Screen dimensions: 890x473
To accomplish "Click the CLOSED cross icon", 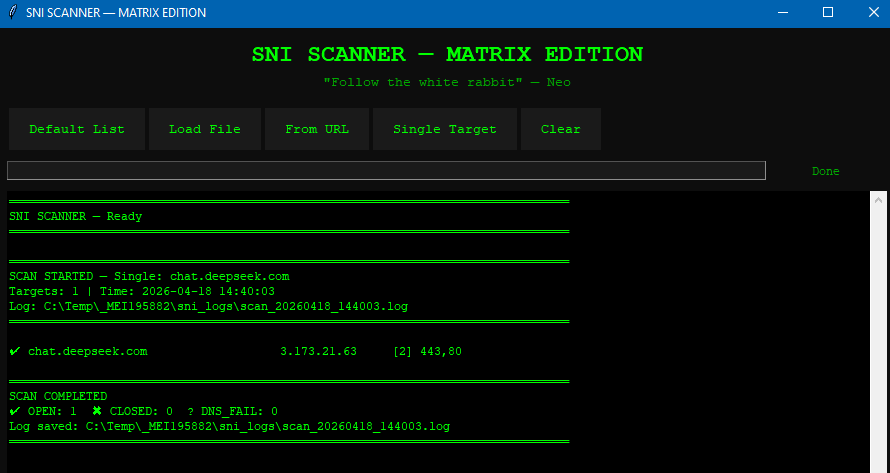I will [x=97, y=411].
